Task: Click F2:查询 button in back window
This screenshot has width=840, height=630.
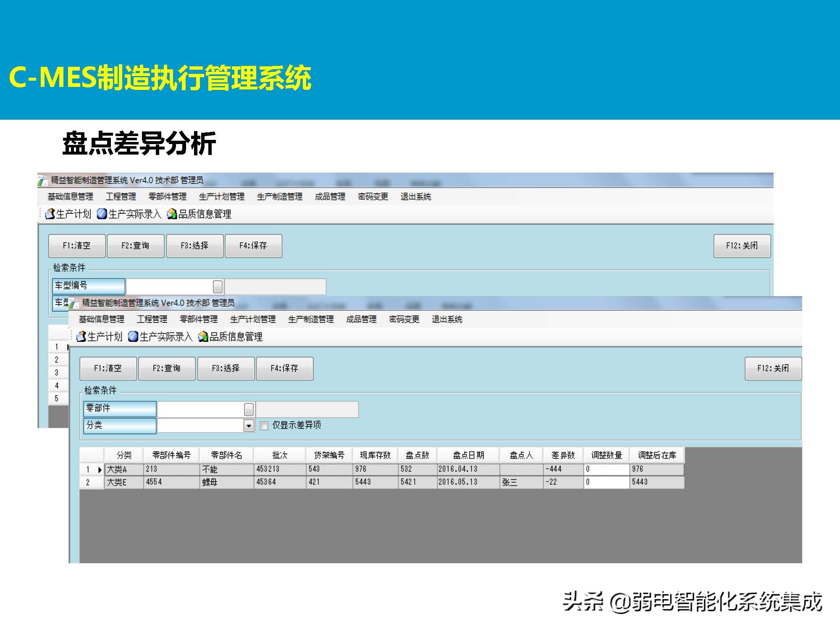Action: (x=136, y=246)
